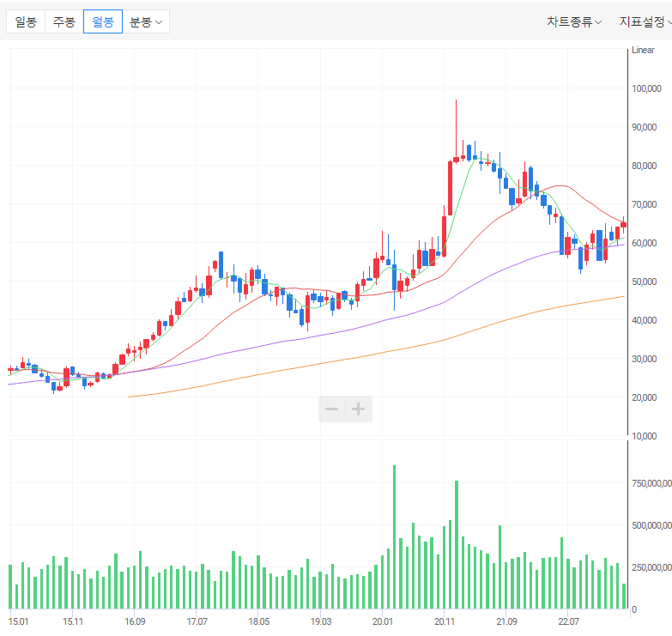Image resolution: width=672 pixels, height=636 pixels.
Task: Switch to the 주봉 weekly chart tab
Action: pos(64,21)
